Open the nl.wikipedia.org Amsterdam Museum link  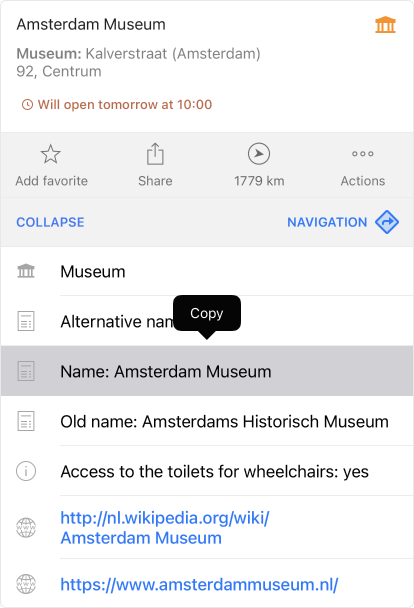(x=165, y=528)
